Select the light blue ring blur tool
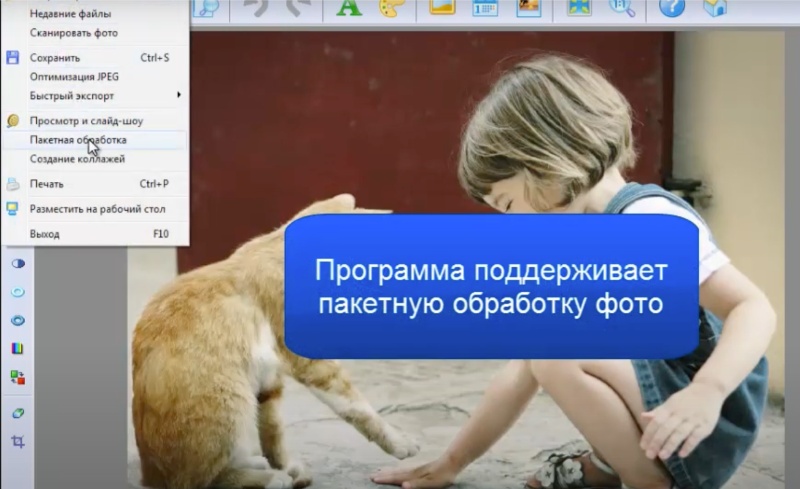This screenshot has width=800, height=489. (x=18, y=292)
